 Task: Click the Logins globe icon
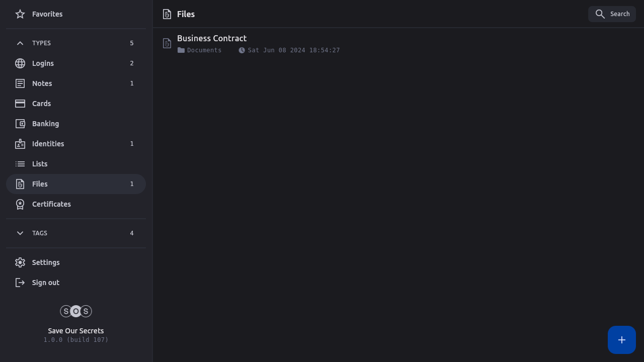(x=20, y=63)
